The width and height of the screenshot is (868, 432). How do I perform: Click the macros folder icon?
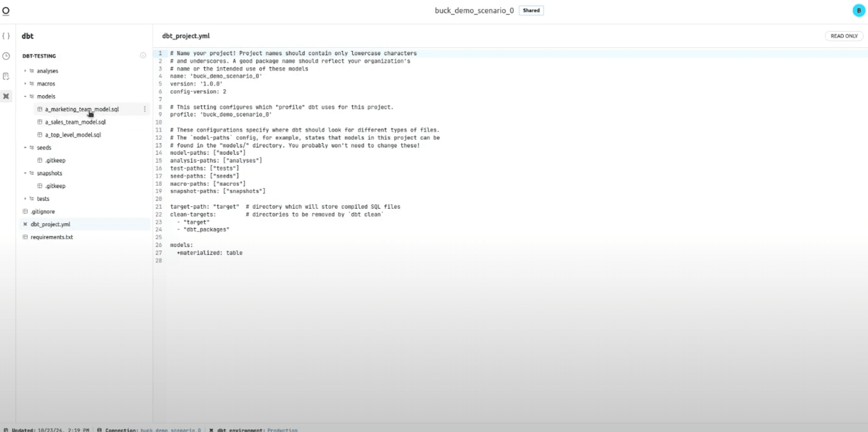pos(32,84)
